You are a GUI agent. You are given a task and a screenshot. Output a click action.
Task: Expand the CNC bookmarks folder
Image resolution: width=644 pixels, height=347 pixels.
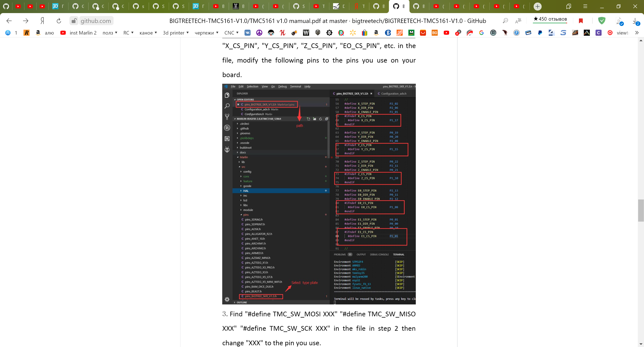[231, 33]
